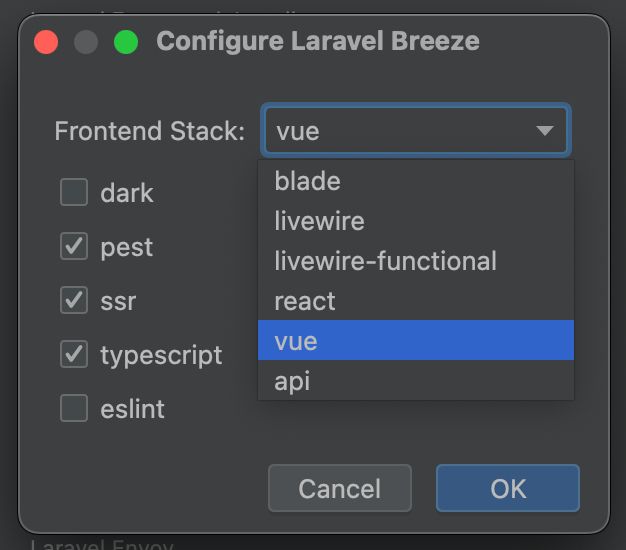The image size is (626, 550).
Task: Select react as the frontend stack
Action: pos(416,300)
